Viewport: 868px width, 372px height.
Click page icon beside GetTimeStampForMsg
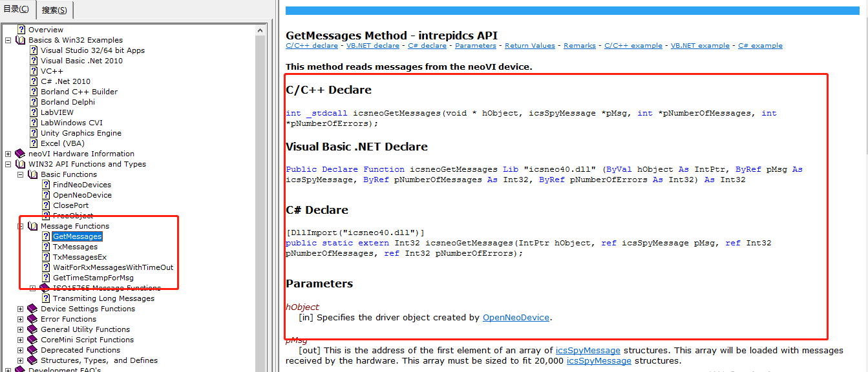tap(46, 278)
